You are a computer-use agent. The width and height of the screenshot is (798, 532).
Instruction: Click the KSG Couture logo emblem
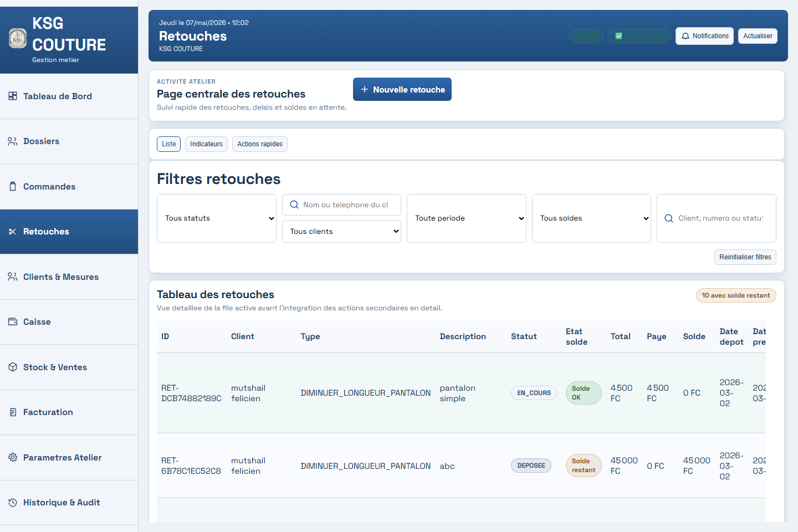click(18, 38)
